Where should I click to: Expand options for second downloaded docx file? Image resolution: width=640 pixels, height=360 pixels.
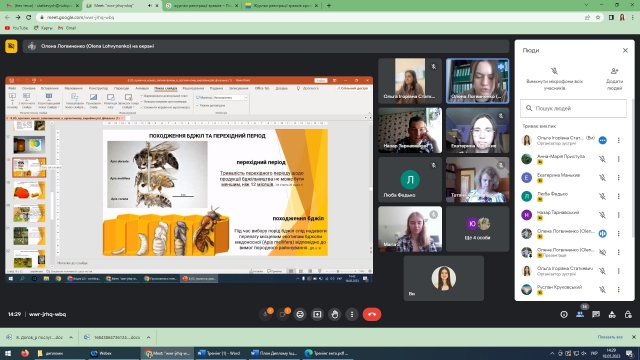tap(148, 338)
